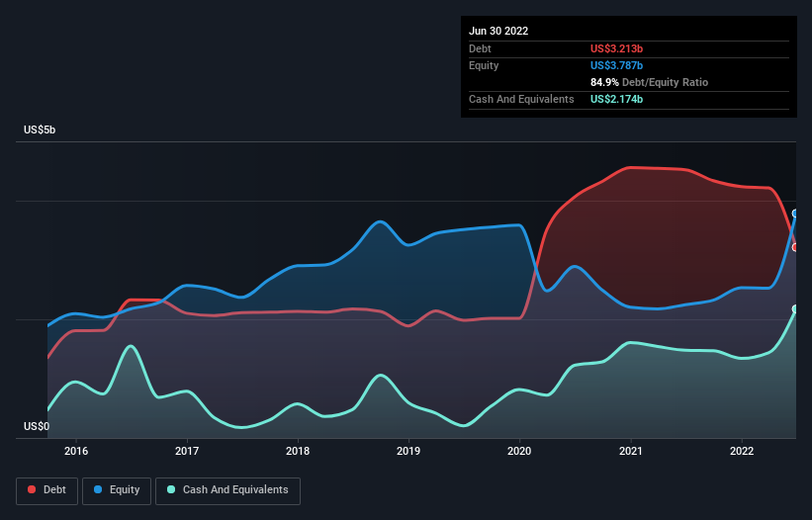This screenshot has width=812, height=520.
Task: Click the US$5b y-axis label
Action: point(40,130)
